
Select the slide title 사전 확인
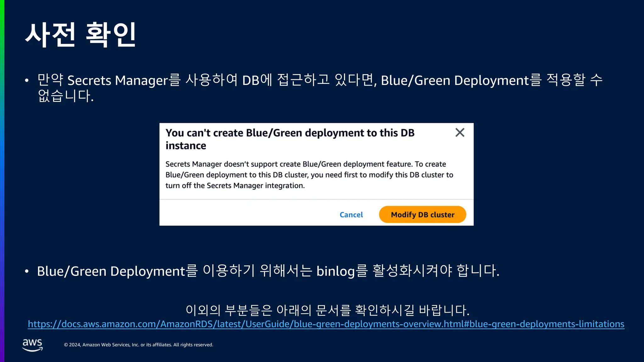pos(80,35)
